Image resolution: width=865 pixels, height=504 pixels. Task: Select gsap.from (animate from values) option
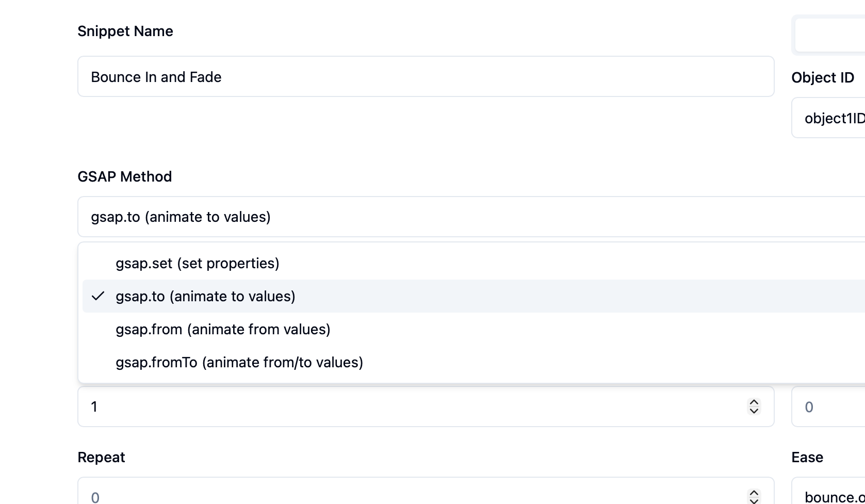click(x=223, y=329)
